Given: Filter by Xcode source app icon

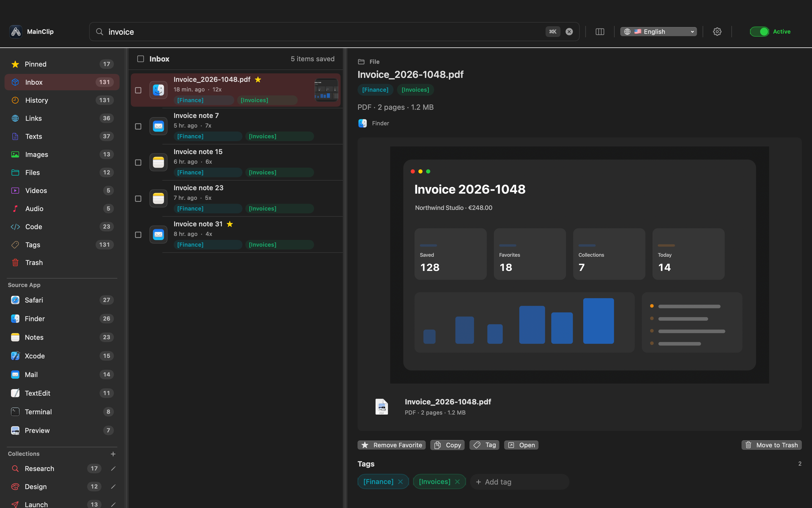Looking at the screenshot, I should pos(15,356).
